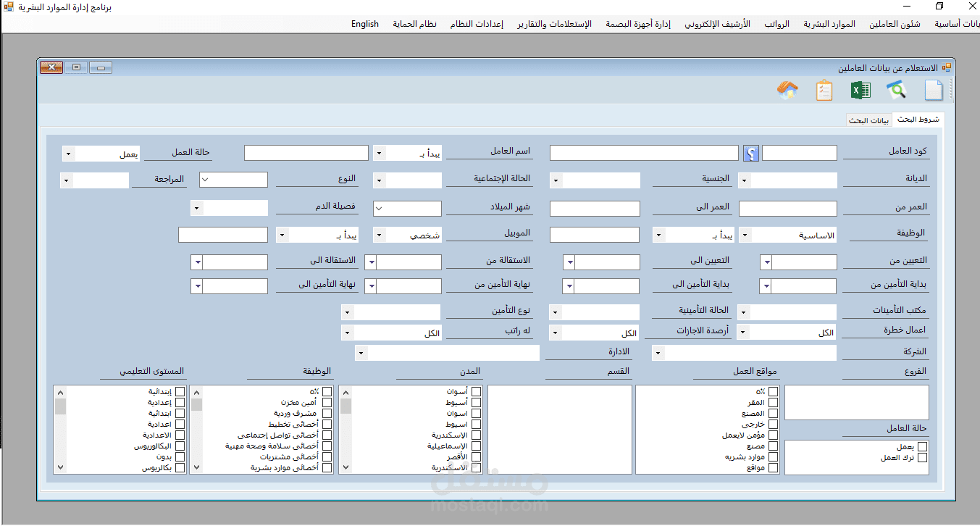This screenshot has width=980, height=526.
Task: Check the الإسماعيلية city checkbox
Action: [476, 446]
